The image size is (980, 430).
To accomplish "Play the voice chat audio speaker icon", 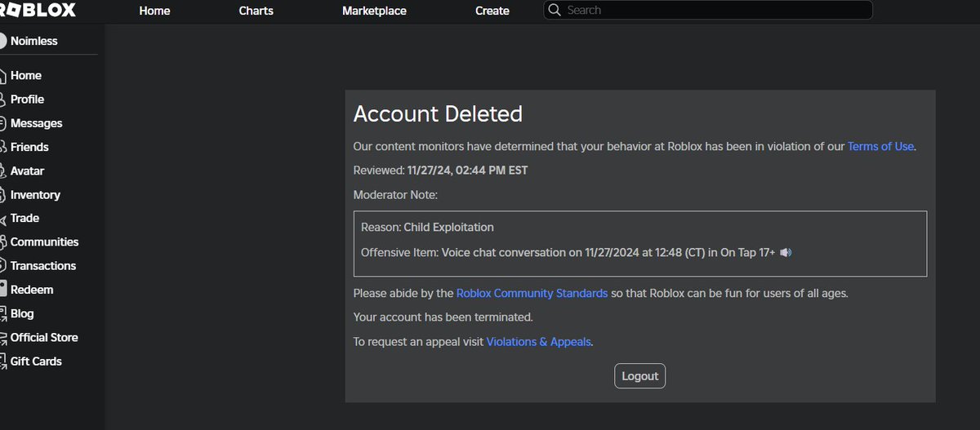I will point(786,252).
